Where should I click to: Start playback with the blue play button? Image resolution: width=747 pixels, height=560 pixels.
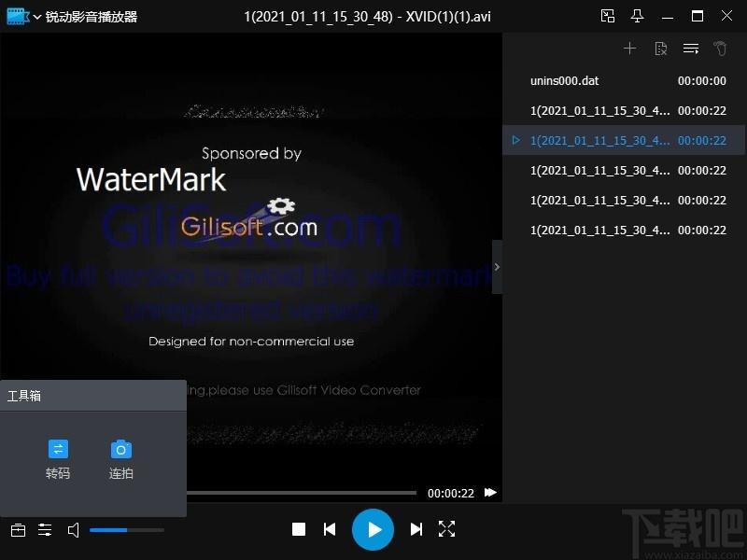[373, 529]
